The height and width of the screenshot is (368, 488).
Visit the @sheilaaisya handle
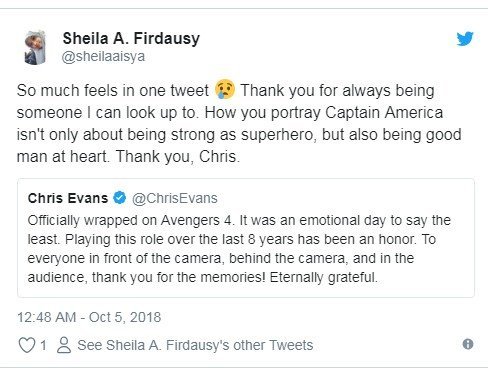click(103, 56)
